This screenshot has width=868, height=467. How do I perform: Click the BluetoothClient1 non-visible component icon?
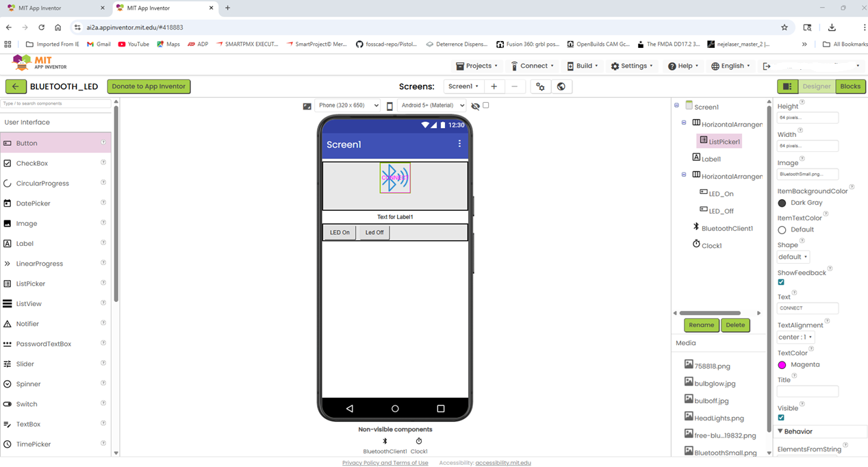coord(385,441)
